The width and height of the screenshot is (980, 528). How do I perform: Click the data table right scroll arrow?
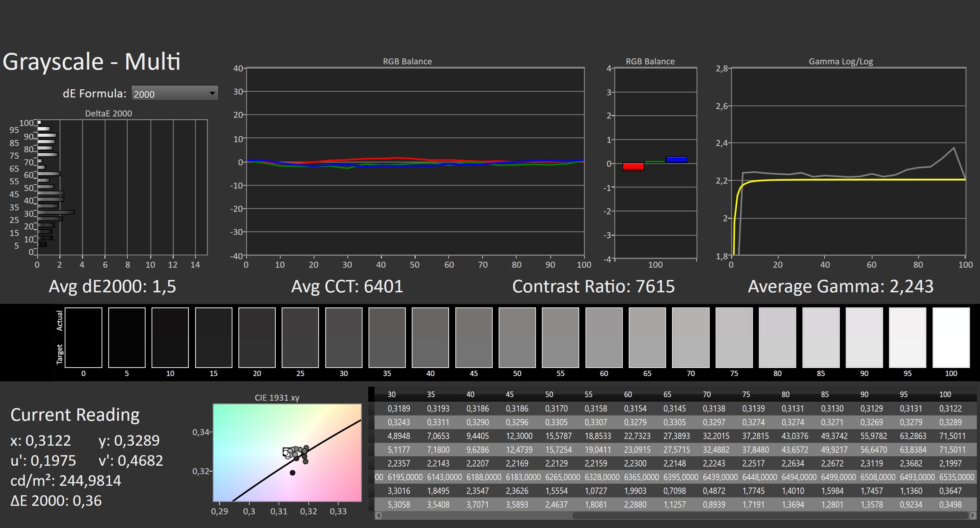click(973, 515)
